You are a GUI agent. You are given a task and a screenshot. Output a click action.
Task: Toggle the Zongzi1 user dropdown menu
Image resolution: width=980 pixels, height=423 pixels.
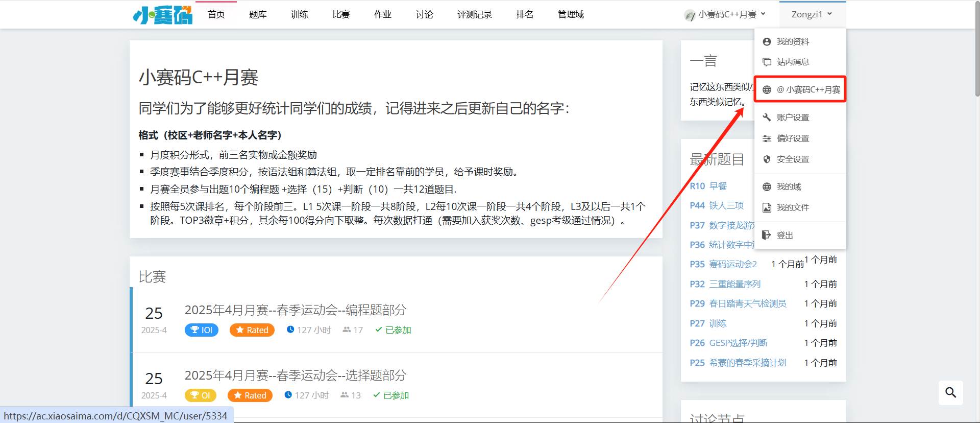[x=812, y=14]
